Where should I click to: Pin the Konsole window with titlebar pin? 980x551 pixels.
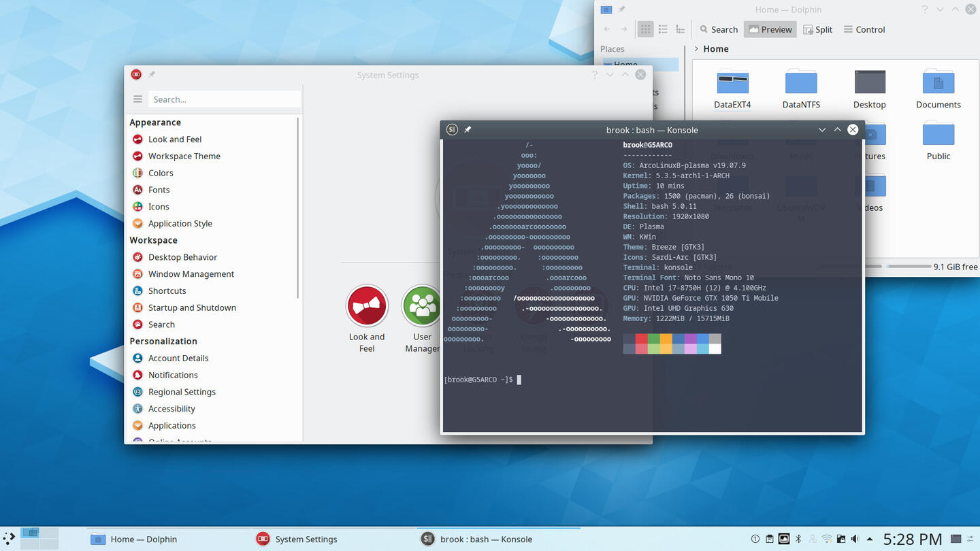pyautogui.click(x=468, y=129)
